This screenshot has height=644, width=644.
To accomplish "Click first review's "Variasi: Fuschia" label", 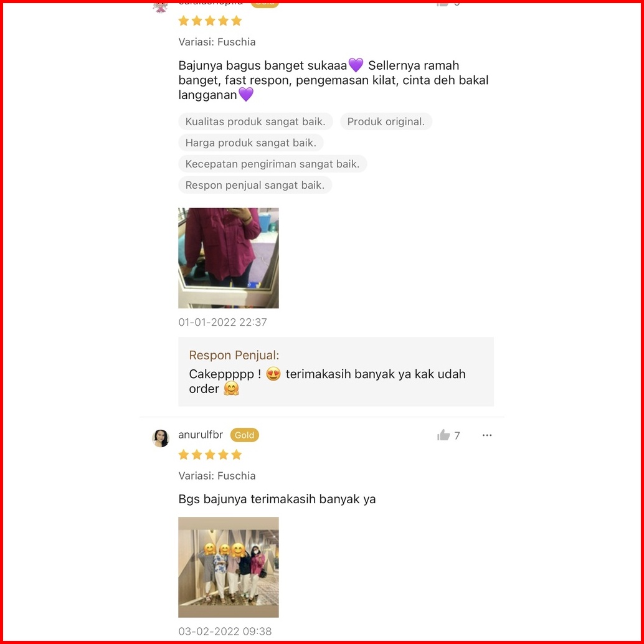I will (217, 42).
